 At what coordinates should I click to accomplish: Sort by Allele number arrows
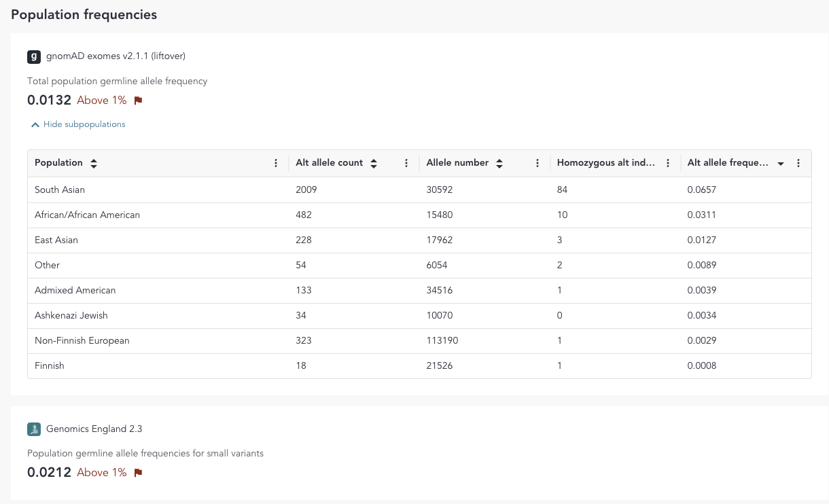499,164
